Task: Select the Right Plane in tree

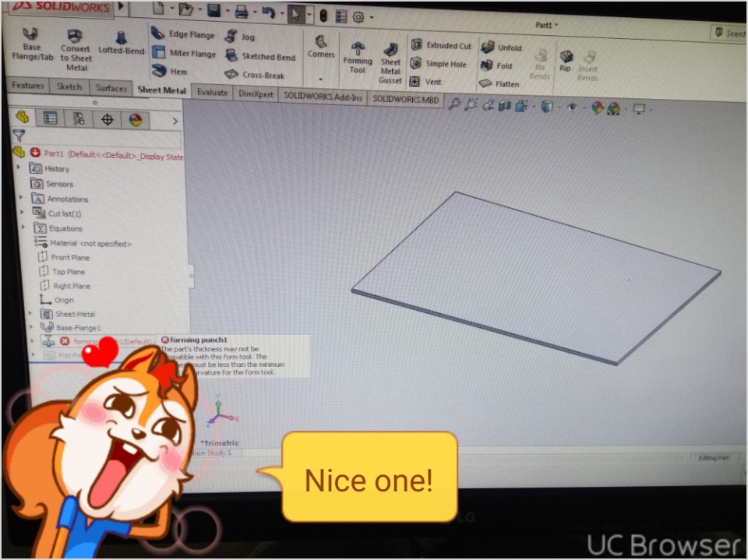Action: click(65, 286)
